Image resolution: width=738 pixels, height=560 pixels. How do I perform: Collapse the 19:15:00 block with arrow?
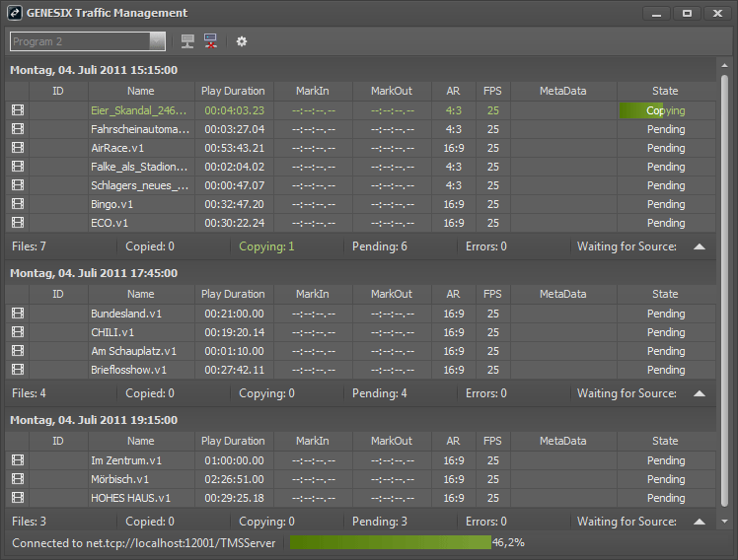pyautogui.click(x=700, y=522)
